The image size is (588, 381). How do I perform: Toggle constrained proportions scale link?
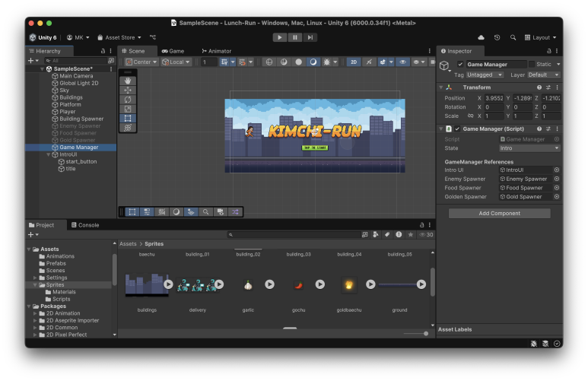click(470, 116)
